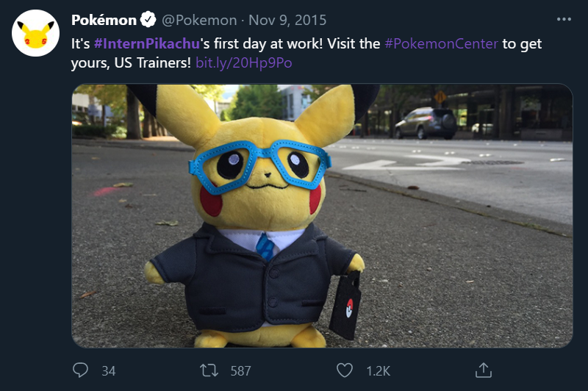This screenshot has height=391, width=588.
Task: Share the tweet using the upload arrow icon
Action: click(484, 370)
